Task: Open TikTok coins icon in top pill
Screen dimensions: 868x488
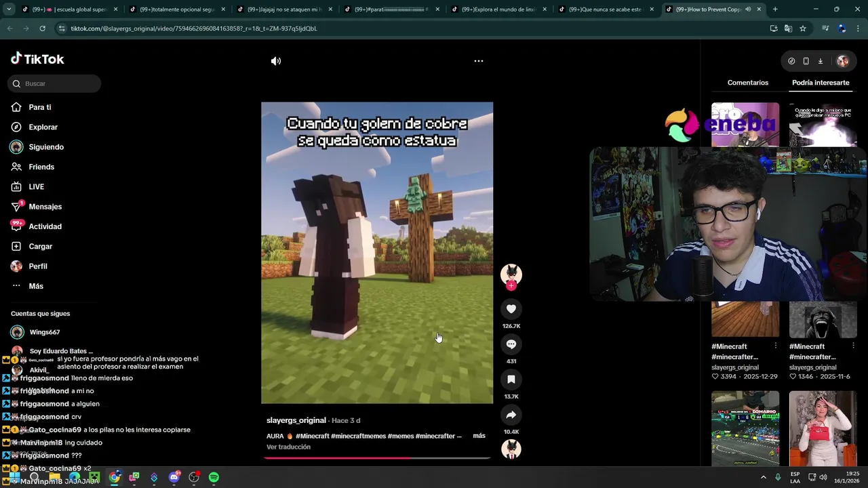Action: 791,61
